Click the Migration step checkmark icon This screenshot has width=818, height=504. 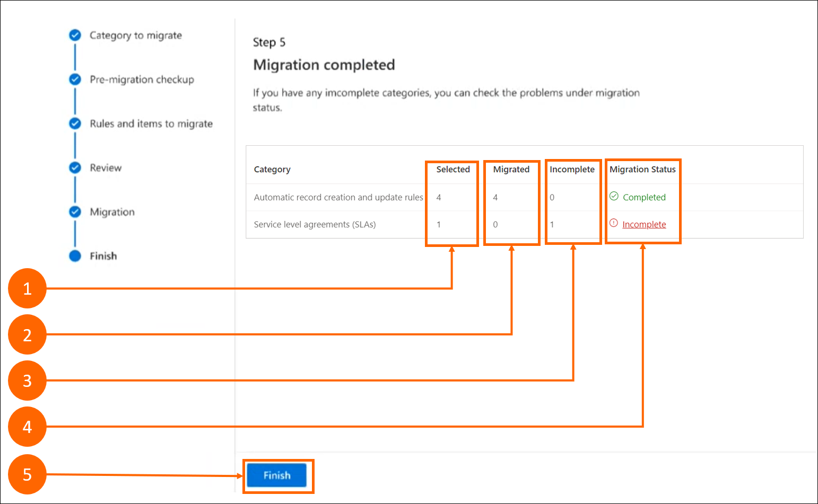pos(75,211)
